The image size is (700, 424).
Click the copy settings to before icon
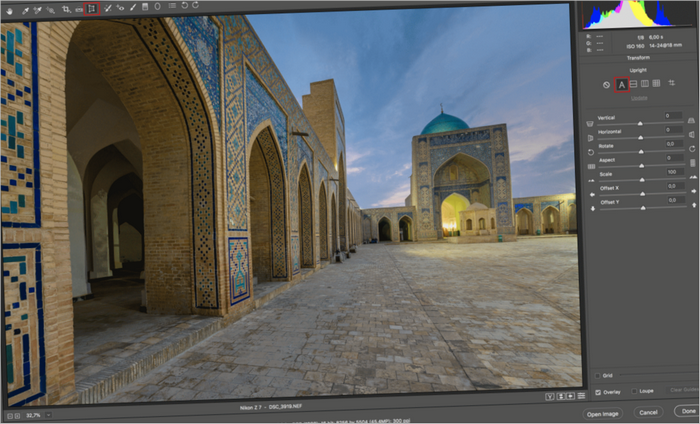pos(571,396)
